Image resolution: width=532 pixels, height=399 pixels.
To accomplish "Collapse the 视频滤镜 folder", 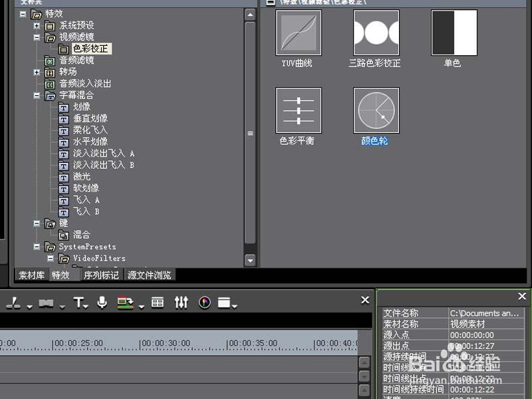I will (x=38, y=36).
